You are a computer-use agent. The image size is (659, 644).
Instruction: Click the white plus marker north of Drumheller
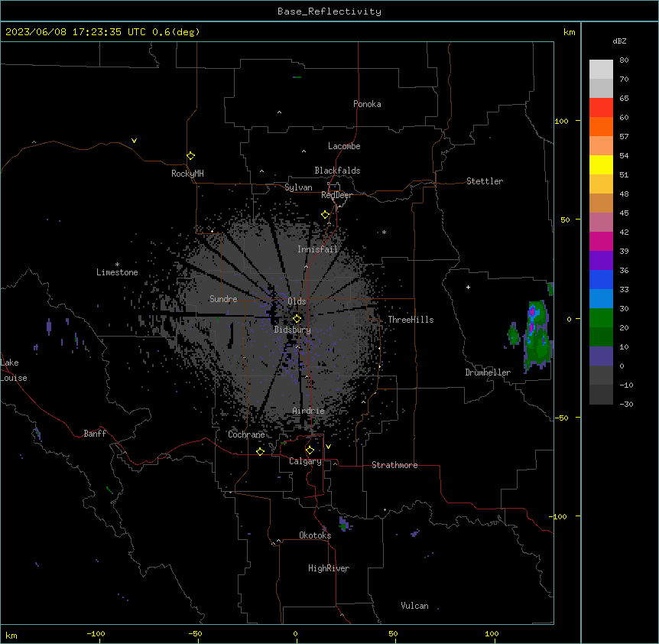click(x=468, y=287)
